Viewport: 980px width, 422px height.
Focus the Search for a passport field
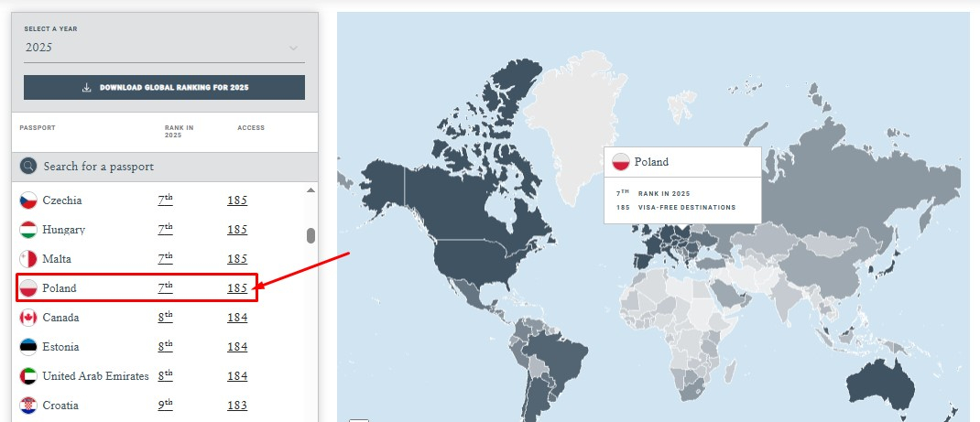coord(164,167)
